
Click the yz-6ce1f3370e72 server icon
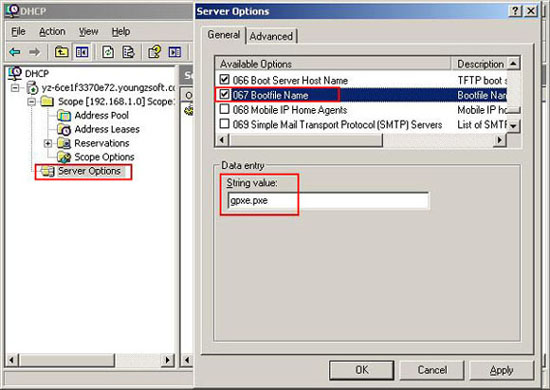(32, 88)
